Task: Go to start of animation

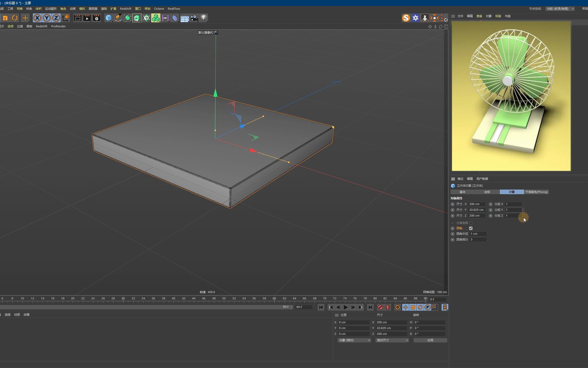Action: pyautogui.click(x=321, y=307)
